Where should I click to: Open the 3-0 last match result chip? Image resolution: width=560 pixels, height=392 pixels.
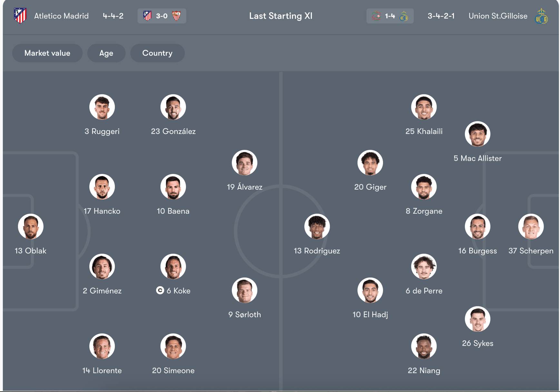tap(162, 16)
